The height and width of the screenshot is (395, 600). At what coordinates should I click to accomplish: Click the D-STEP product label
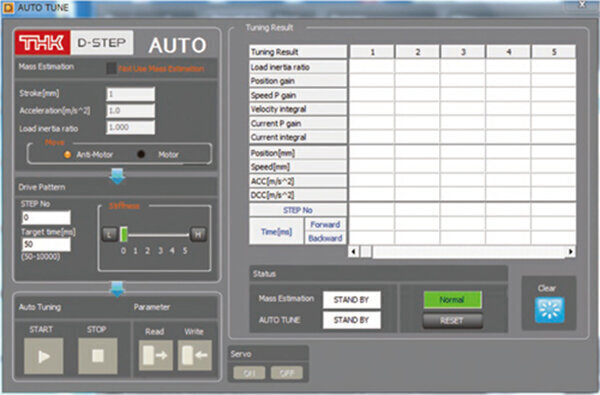tap(102, 42)
